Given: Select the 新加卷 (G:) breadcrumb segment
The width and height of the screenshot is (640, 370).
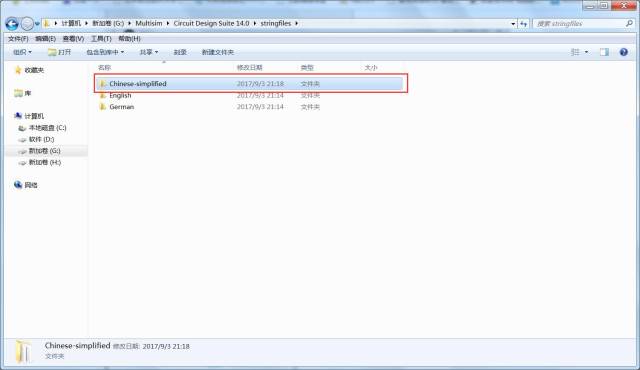Looking at the screenshot, I should [x=108, y=23].
